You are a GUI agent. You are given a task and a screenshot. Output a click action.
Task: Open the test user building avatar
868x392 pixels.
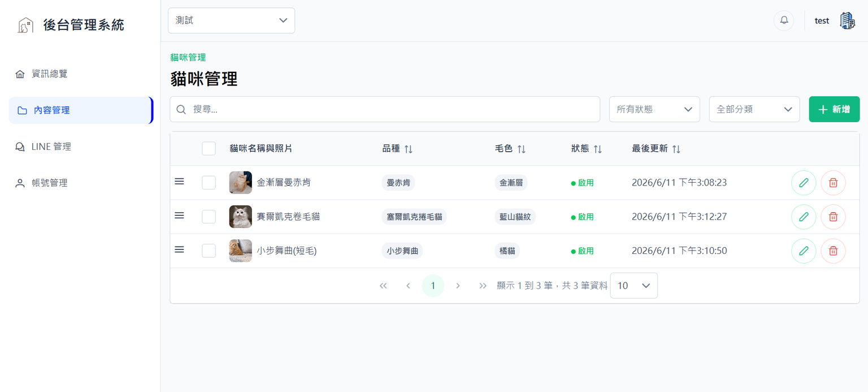847,20
